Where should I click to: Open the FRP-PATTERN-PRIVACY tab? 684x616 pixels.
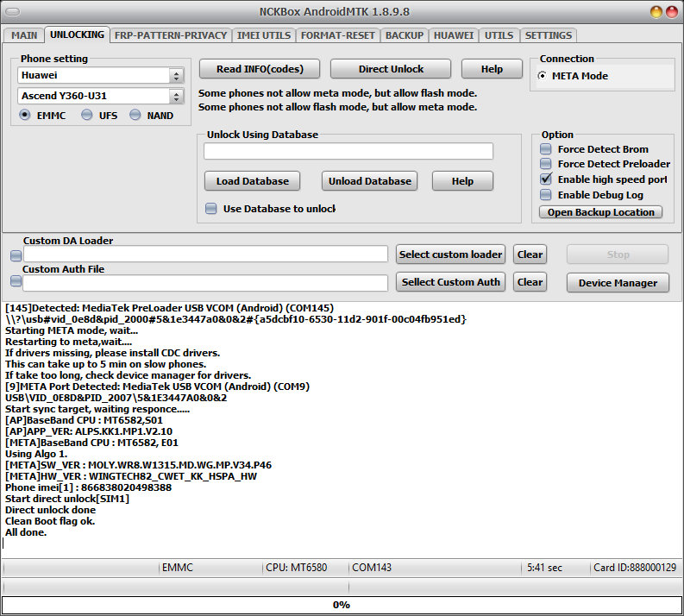pos(171,35)
